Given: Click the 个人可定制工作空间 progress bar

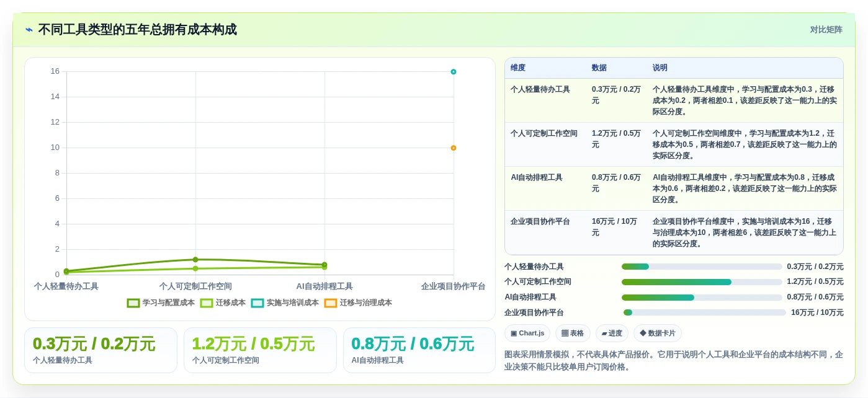Looking at the screenshot, I should pos(702,282).
